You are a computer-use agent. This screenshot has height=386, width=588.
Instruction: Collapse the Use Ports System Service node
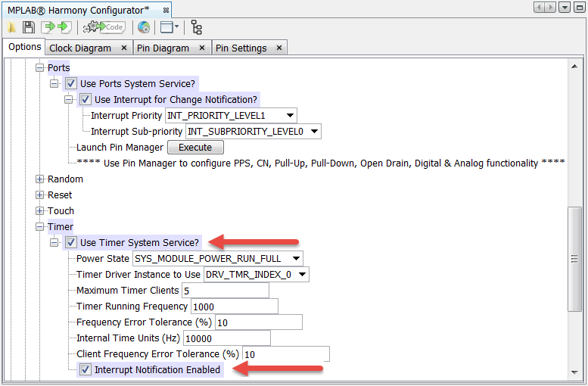click(x=54, y=83)
